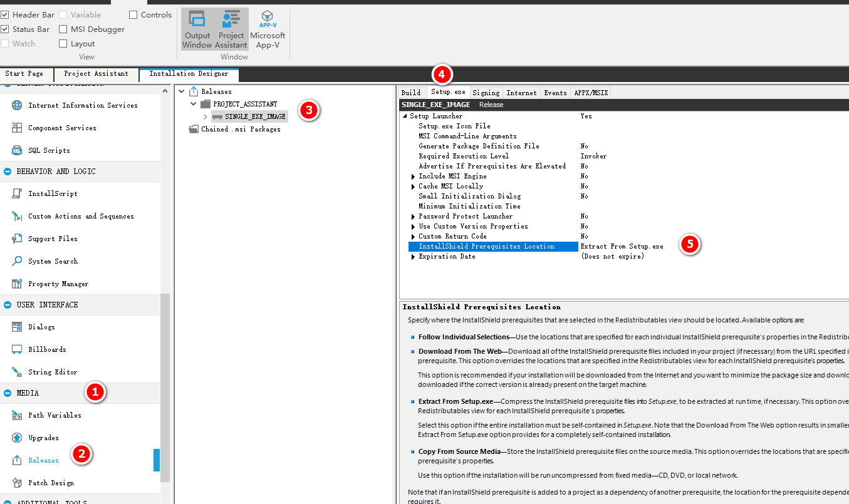Open the Patch Design view

51,483
